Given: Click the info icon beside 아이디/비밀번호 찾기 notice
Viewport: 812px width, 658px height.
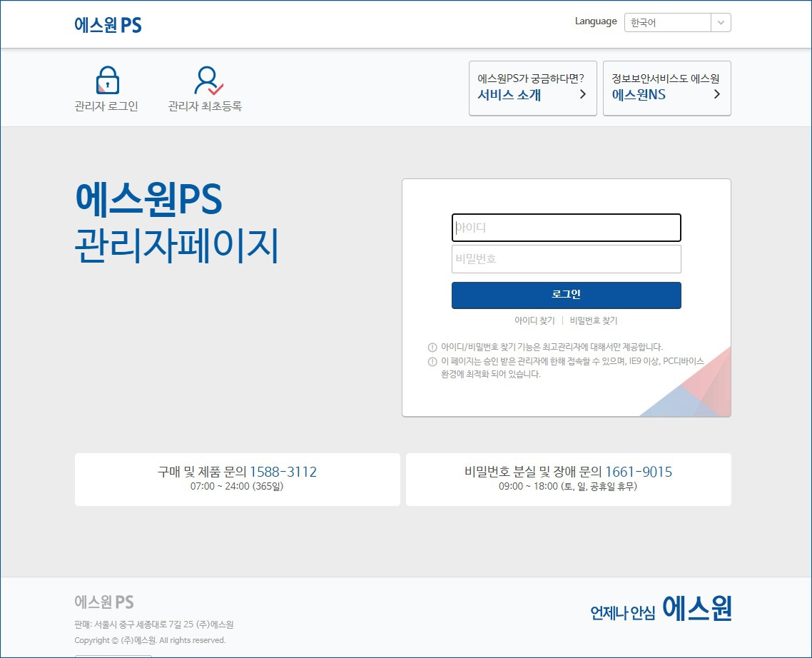Looking at the screenshot, I should click(x=432, y=348).
